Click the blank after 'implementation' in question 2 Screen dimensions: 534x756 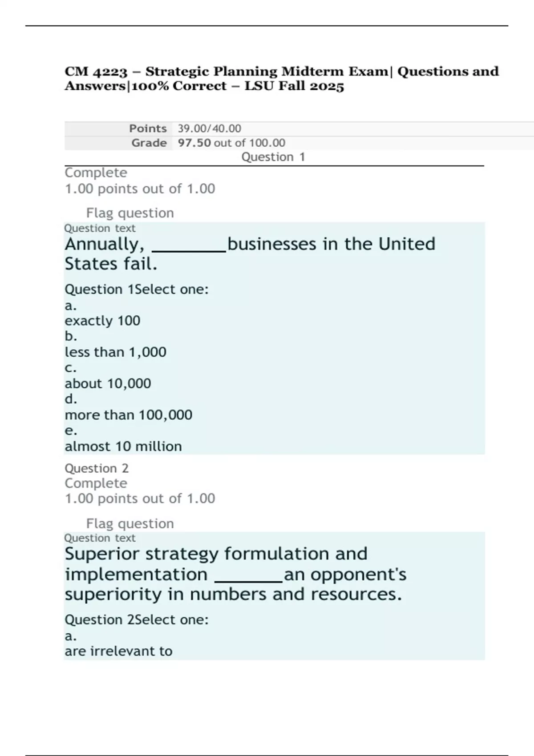248,576
